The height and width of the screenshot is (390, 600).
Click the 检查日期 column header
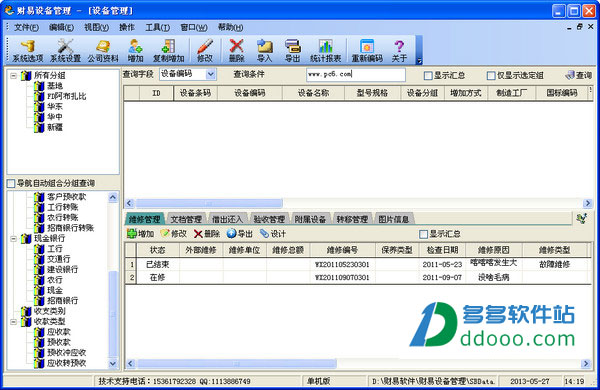coord(442,250)
